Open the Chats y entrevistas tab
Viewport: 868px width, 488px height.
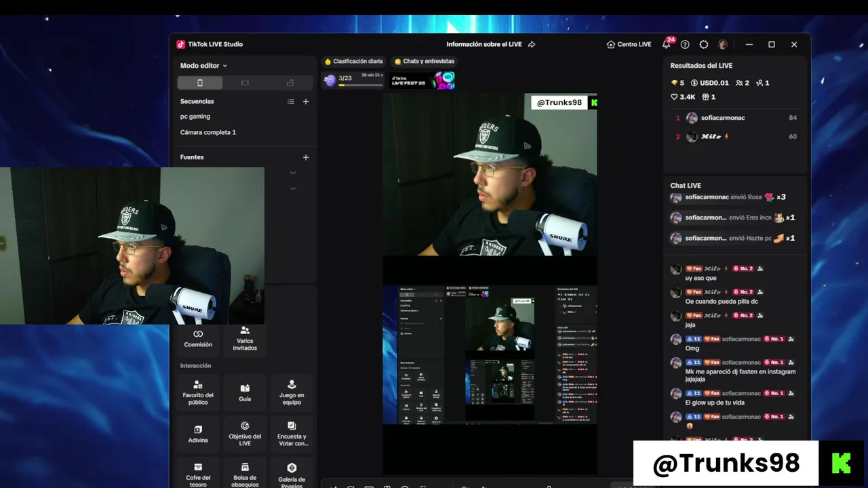click(424, 61)
